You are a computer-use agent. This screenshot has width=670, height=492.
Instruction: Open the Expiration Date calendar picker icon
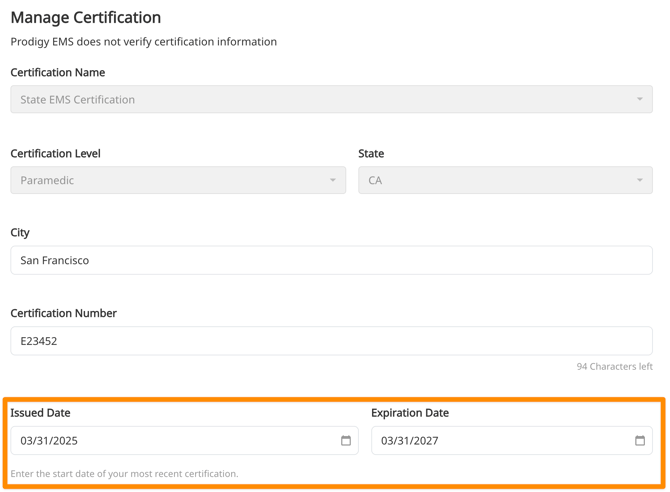click(x=640, y=440)
